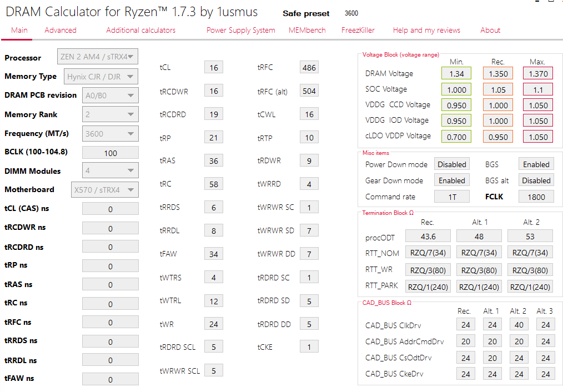563x392 pixels.
Task: Click CAD_BUS CkeDrv recommended value 24
Action: pos(466,374)
